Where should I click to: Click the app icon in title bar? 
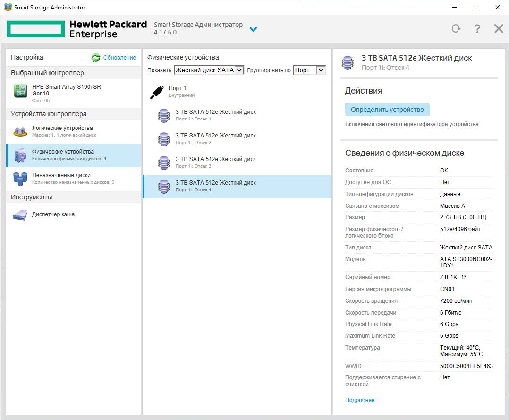[8, 7]
